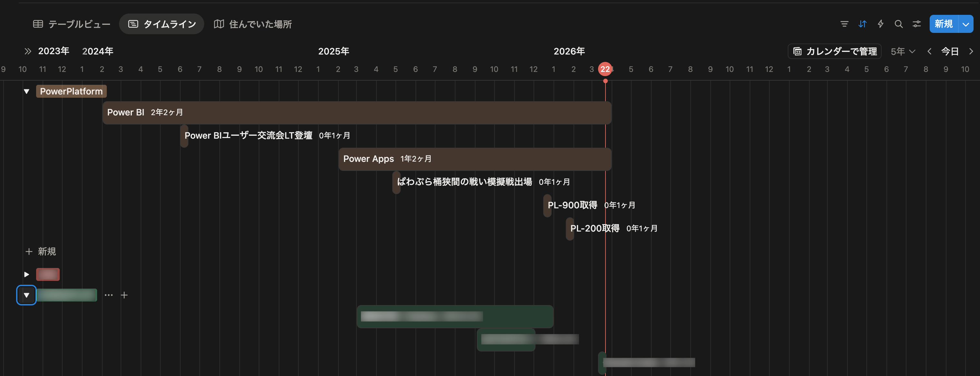Open the Power BI timeline bar
This screenshot has width=980, height=376.
pos(357,113)
